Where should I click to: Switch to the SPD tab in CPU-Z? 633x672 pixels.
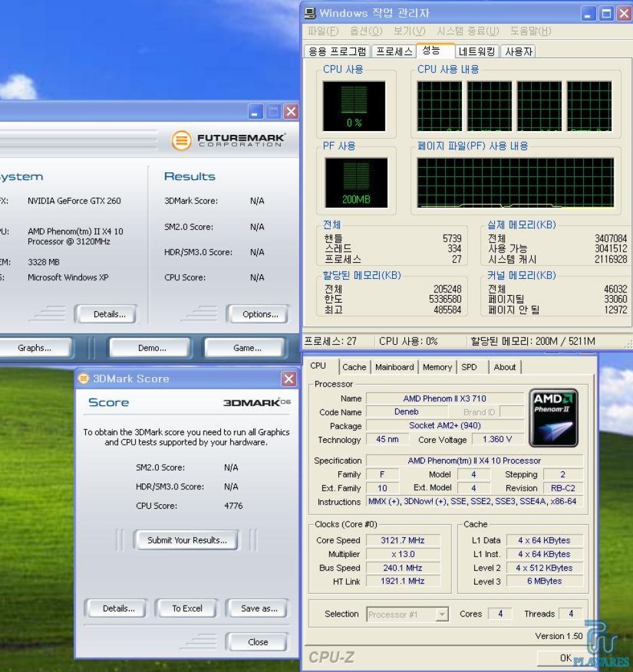[x=469, y=367]
